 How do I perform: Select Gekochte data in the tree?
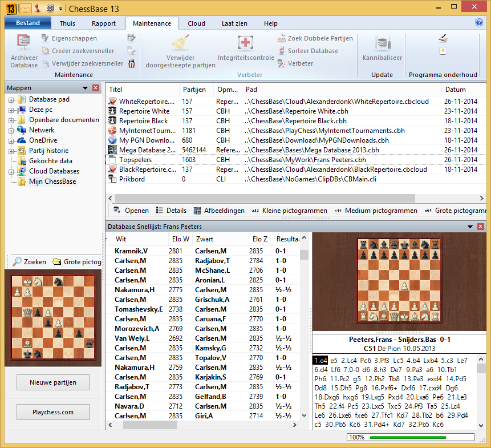pos(50,161)
